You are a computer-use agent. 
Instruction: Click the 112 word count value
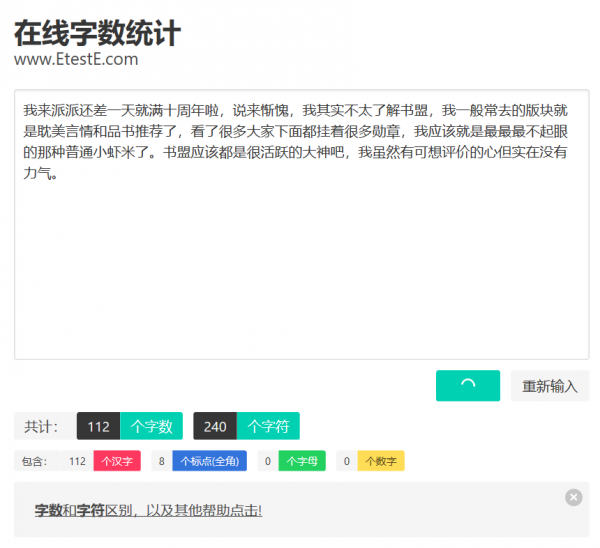point(98,426)
